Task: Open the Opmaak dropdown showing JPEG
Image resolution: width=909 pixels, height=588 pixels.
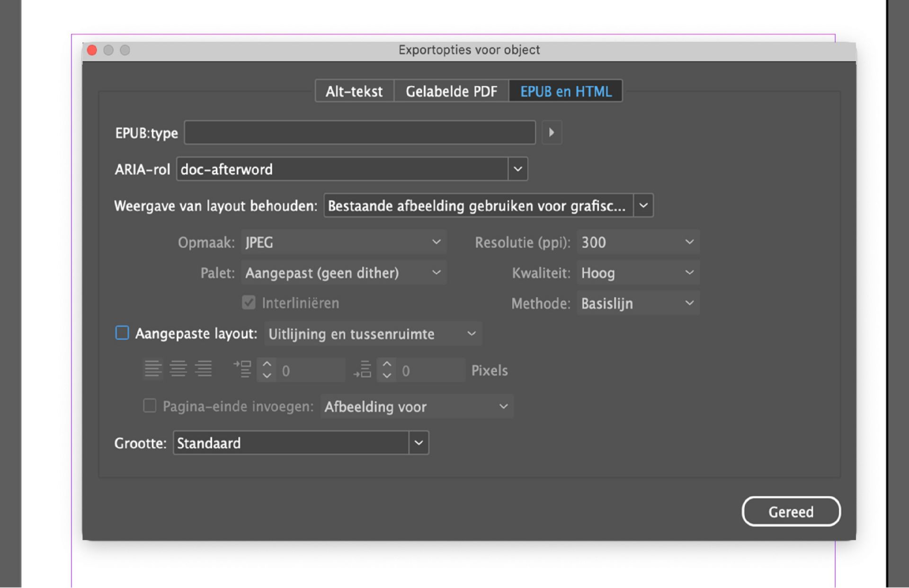Action: click(436, 242)
